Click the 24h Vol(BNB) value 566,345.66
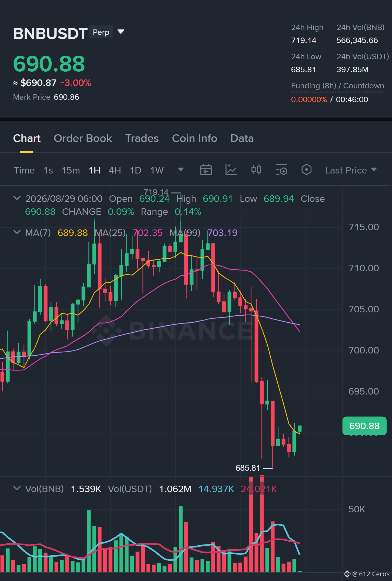 (x=357, y=40)
